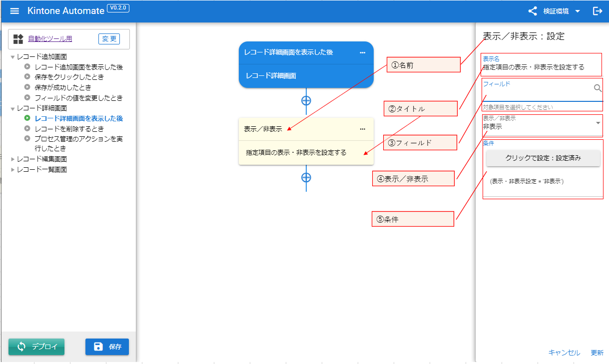Click the plus connector above the 表示／非表示 node

(306, 101)
